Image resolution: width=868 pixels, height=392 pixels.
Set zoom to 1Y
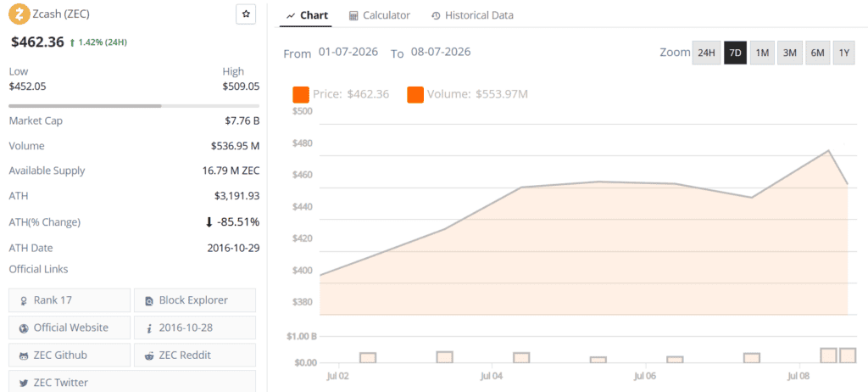pos(843,53)
